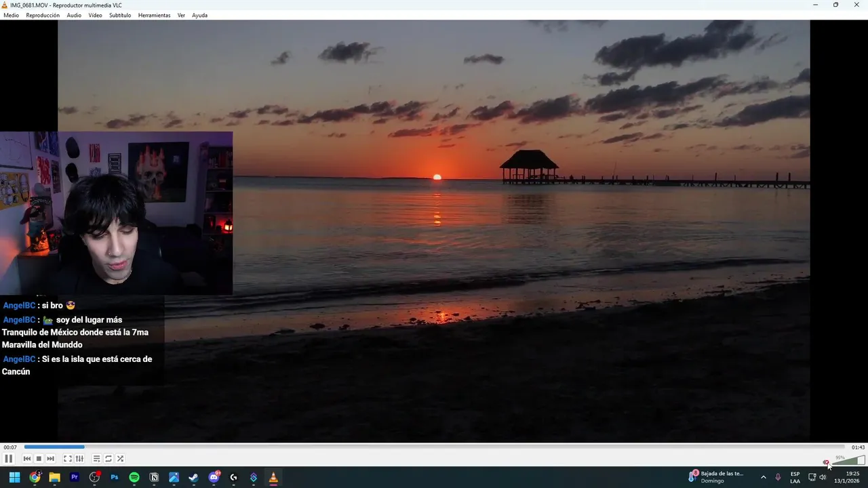868x488 pixels.
Task: Toggle random shuffle playback
Action: point(120,459)
